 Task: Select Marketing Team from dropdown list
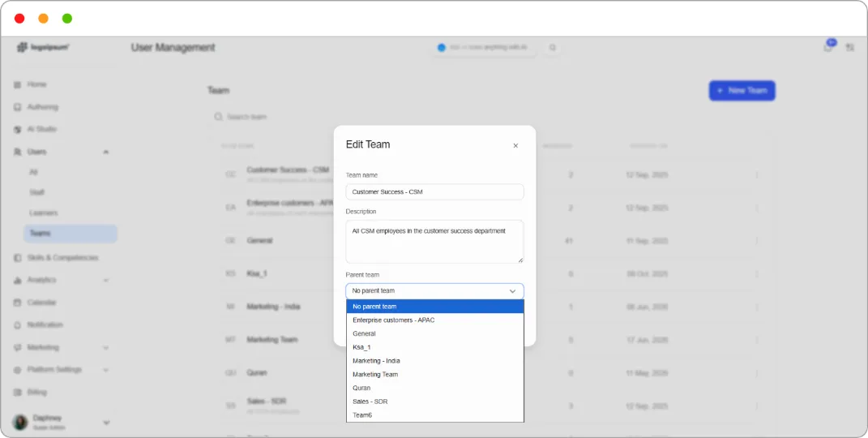[434, 374]
